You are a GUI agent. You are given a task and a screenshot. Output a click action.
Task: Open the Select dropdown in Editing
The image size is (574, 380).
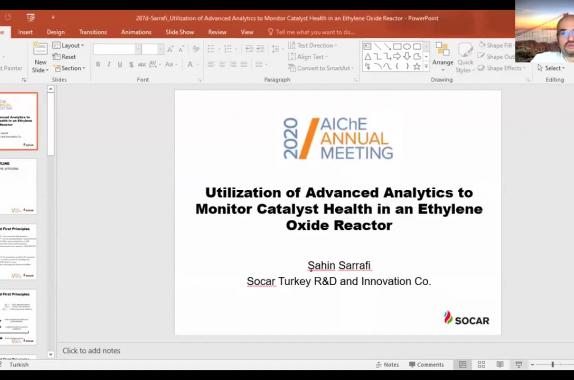[551, 68]
